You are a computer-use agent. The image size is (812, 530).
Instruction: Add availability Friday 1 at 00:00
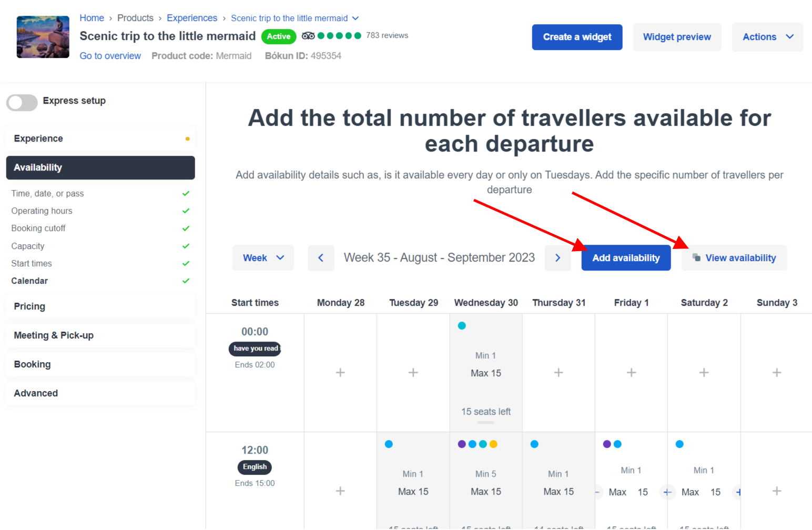pos(632,373)
